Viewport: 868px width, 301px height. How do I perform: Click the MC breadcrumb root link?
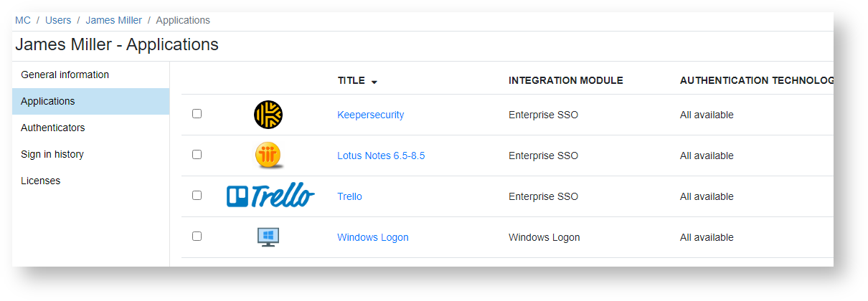point(23,20)
